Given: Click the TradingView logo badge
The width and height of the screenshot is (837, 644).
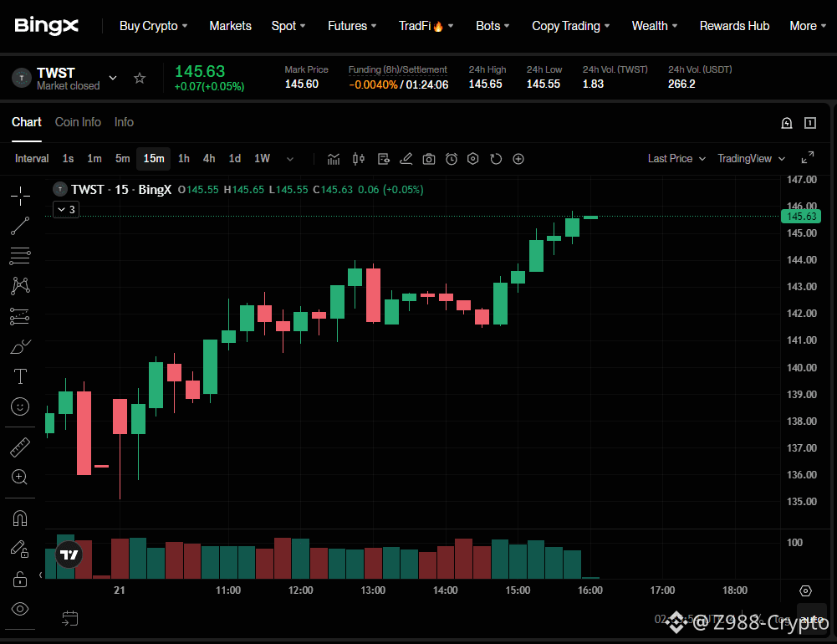Looking at the screenshot, I should tap(69, 555).
